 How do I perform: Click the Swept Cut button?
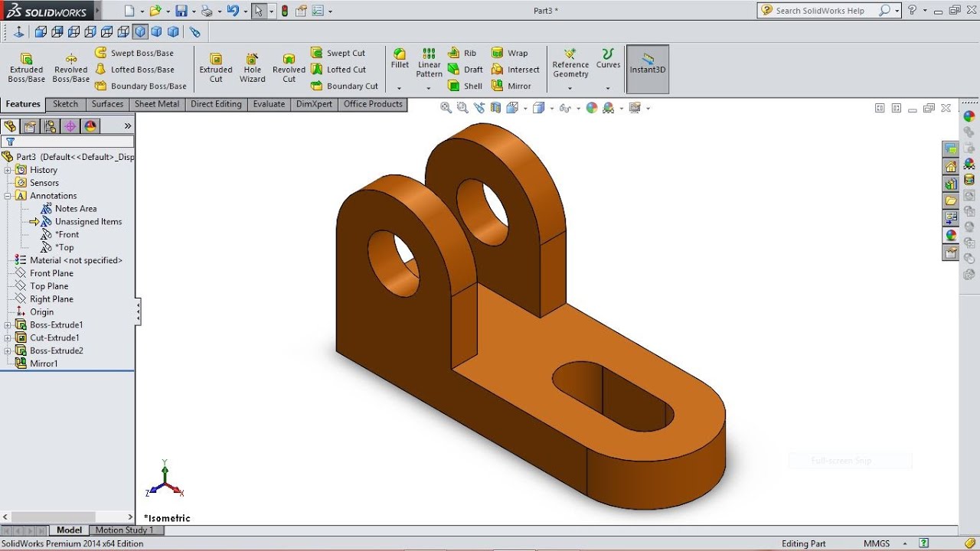tap(338, 53)
